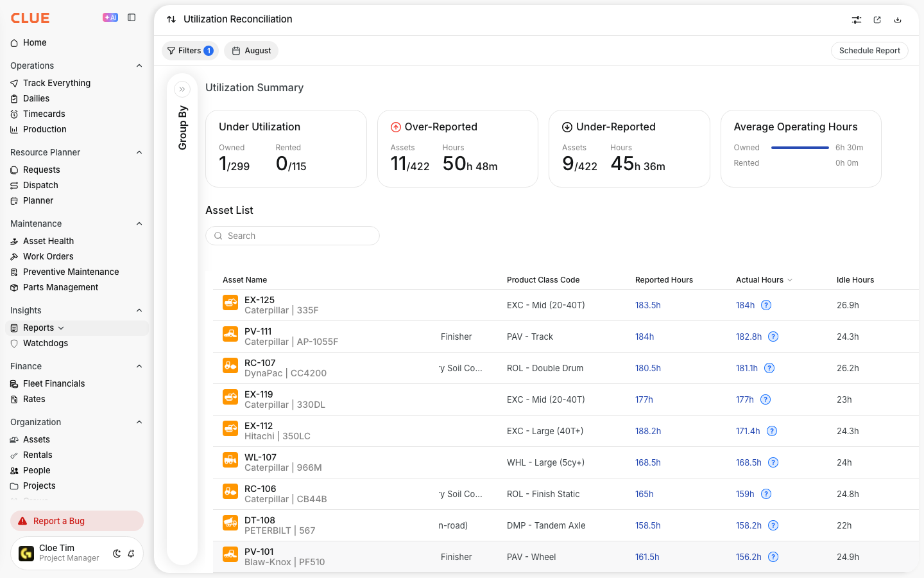
Task: Click the EX-125 excavator asset icon
Action: coord(230,302)
